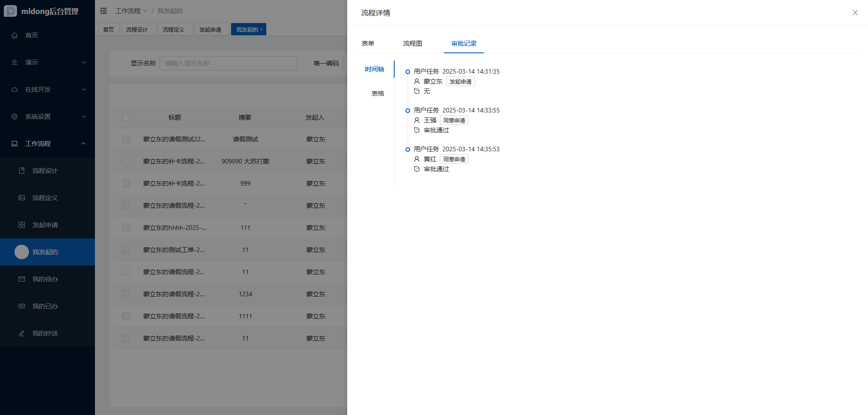Click the 流程定义 picture icon

pyautogui.click(x=22, y=198)
